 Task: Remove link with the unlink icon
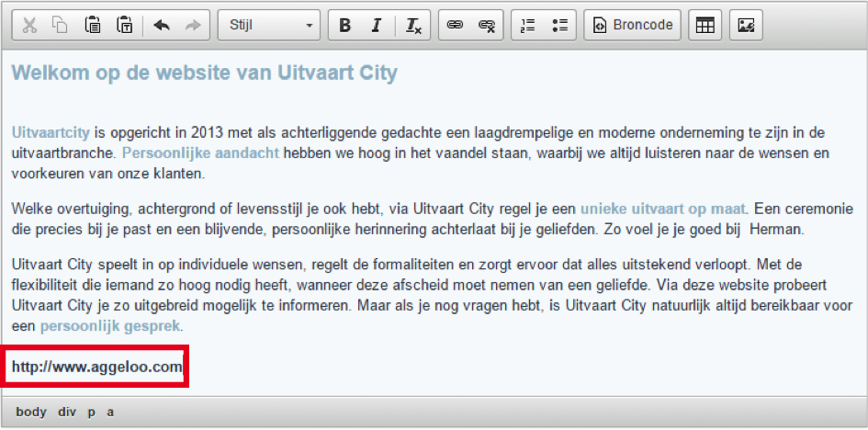tap(487, 26)
